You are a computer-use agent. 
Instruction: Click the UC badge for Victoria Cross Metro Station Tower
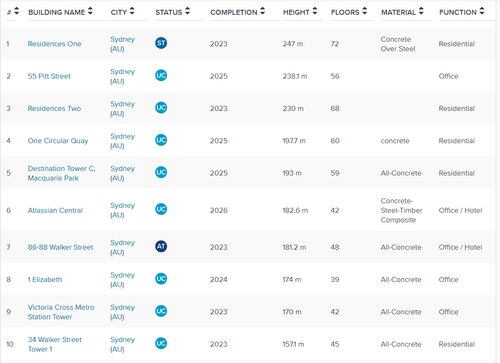[x=161, y=311]
